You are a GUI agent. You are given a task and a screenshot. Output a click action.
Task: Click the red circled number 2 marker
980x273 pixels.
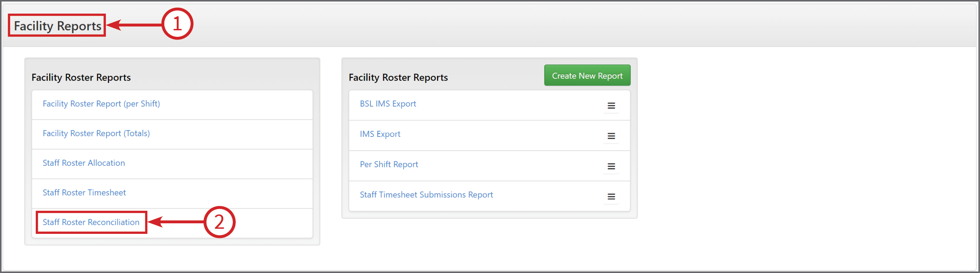(220, 222)
